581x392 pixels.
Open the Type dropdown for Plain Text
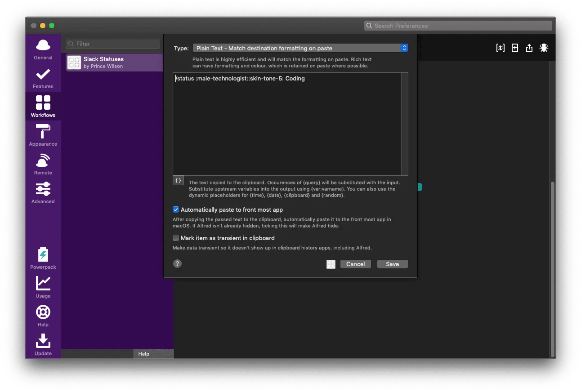(x=300, y=48)
